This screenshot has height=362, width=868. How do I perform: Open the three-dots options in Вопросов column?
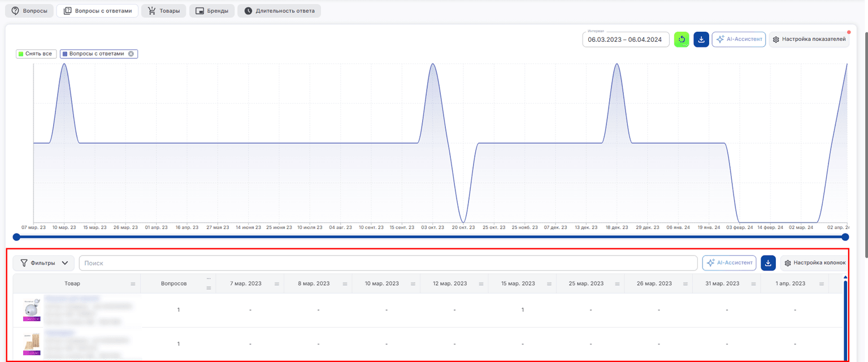(x=209, y=278)
